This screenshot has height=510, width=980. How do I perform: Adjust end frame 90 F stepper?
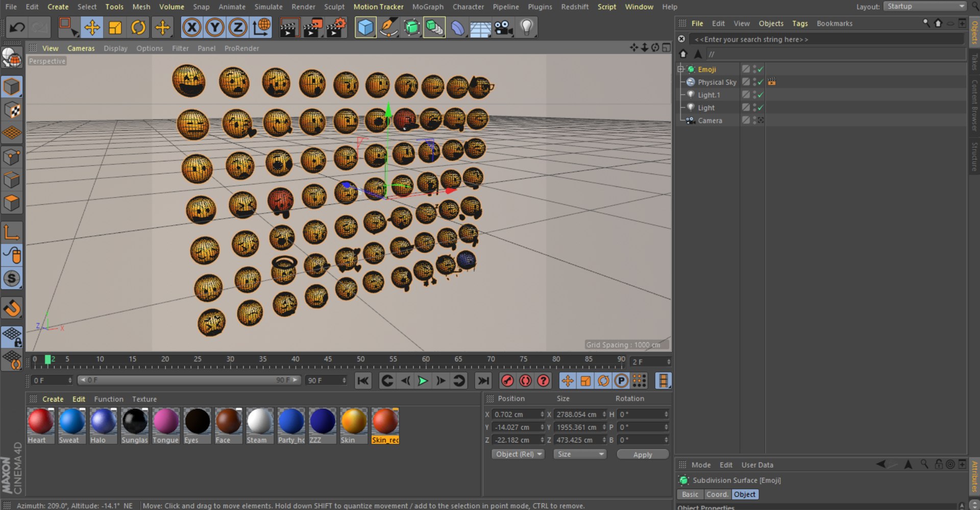[x=344, y=381]
